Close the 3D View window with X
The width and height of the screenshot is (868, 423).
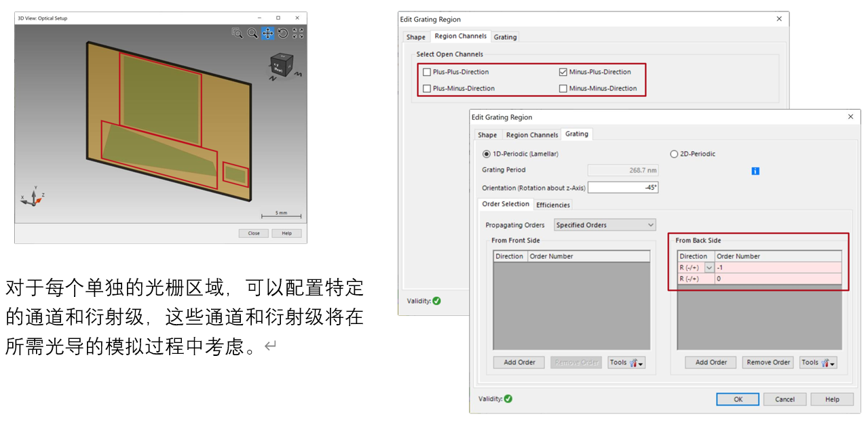(297, 18)
